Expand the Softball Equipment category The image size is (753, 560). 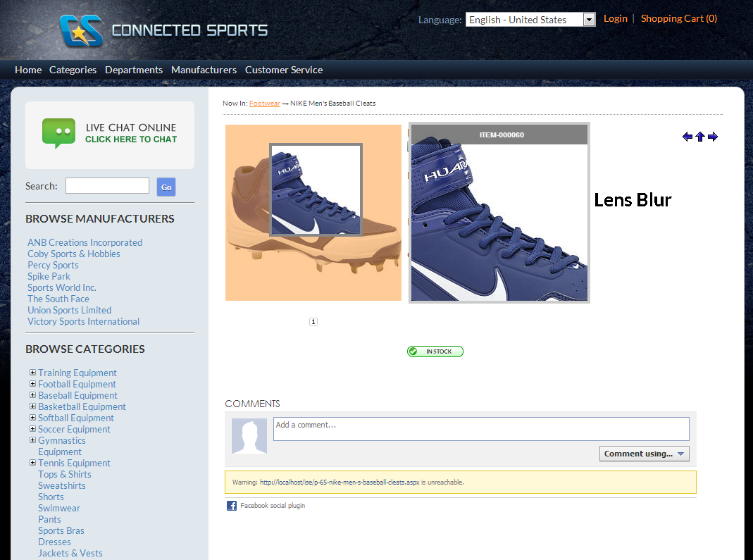tap(32, 418)
